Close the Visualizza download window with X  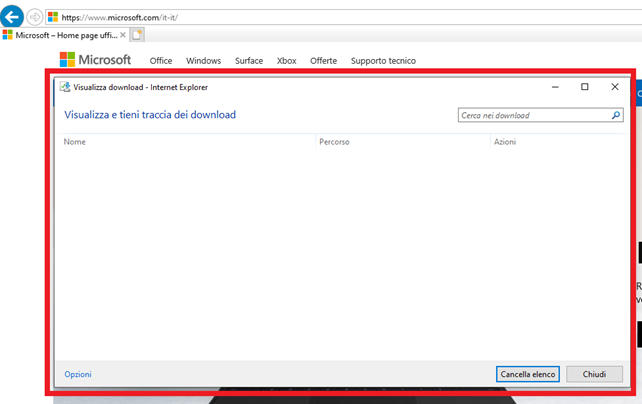(615, 87)
